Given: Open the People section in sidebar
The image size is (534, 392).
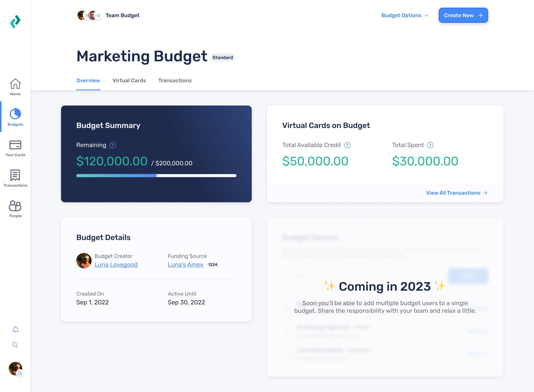Looking at the screenshot, I should [x=15, y=208].
